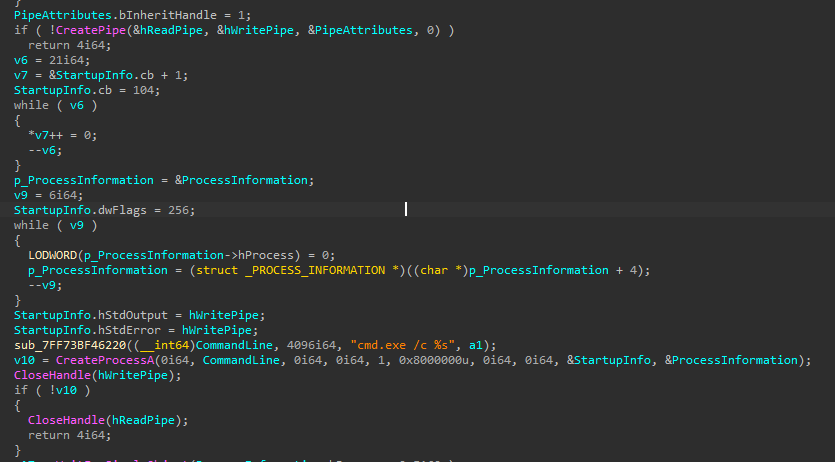Select the 4096i64 buffer size argument
Viewport: 835px width, 462px height.
[x=312, y=345]
